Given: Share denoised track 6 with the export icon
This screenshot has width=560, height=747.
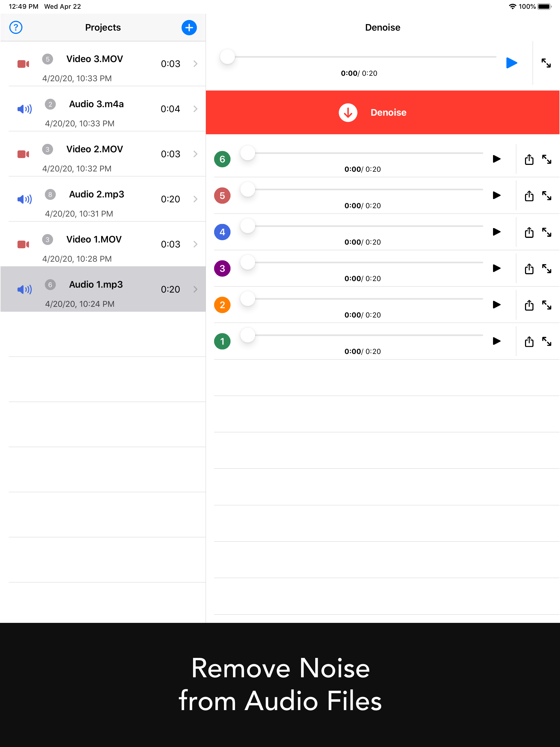Looking at the screenshot, I should click(529, 159).
